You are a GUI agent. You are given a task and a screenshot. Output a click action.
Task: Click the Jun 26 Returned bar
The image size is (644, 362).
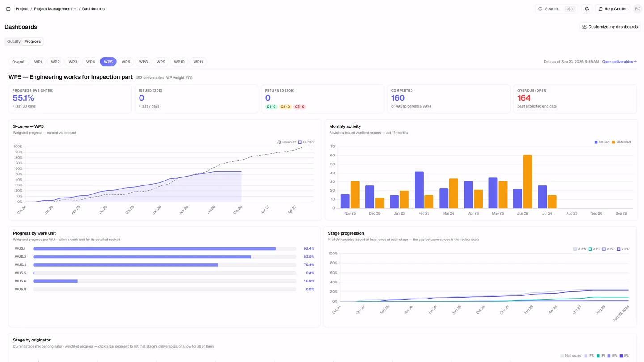pos(527,181)
